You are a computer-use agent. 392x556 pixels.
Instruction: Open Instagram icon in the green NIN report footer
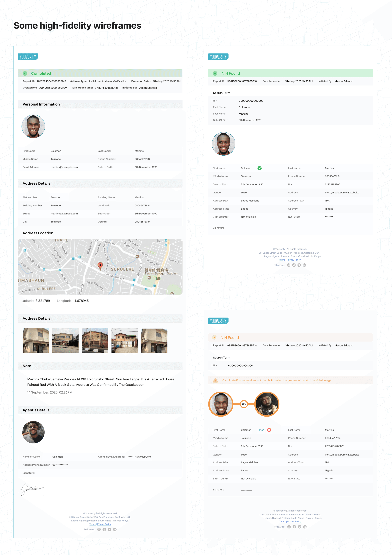pos(289,265)
